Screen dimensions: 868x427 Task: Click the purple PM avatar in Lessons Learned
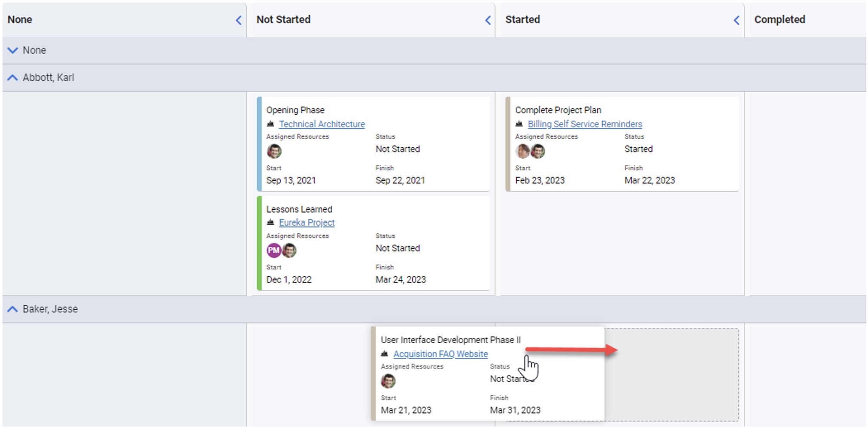[274, 250]
